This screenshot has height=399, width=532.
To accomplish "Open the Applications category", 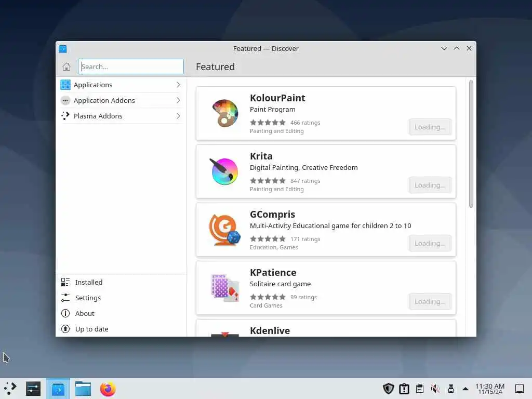I will click(121, 85).
